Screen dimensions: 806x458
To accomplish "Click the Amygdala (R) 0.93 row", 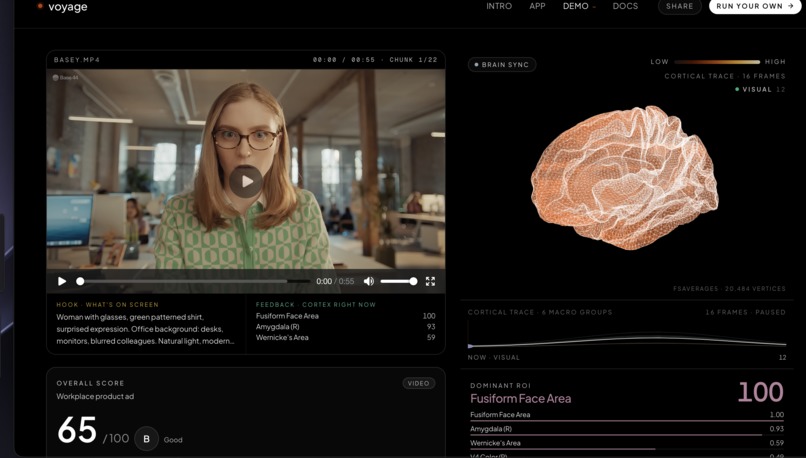I will pyautogui.click(x=627, y=429).
